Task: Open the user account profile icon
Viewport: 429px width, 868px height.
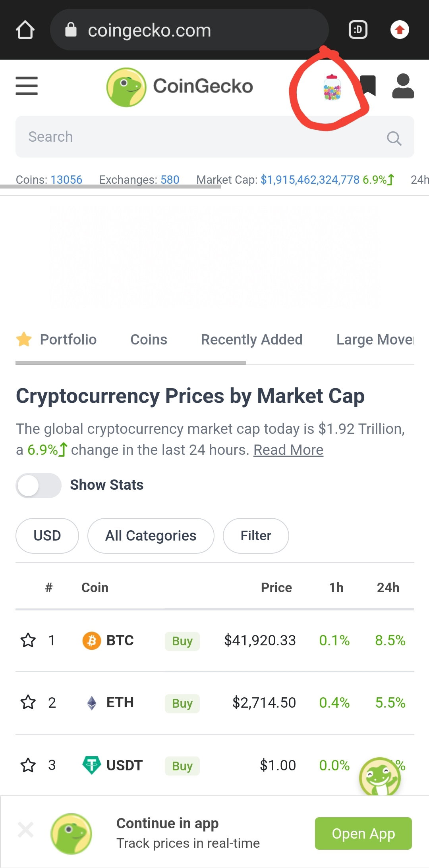Action: click(x=403, y=86)
